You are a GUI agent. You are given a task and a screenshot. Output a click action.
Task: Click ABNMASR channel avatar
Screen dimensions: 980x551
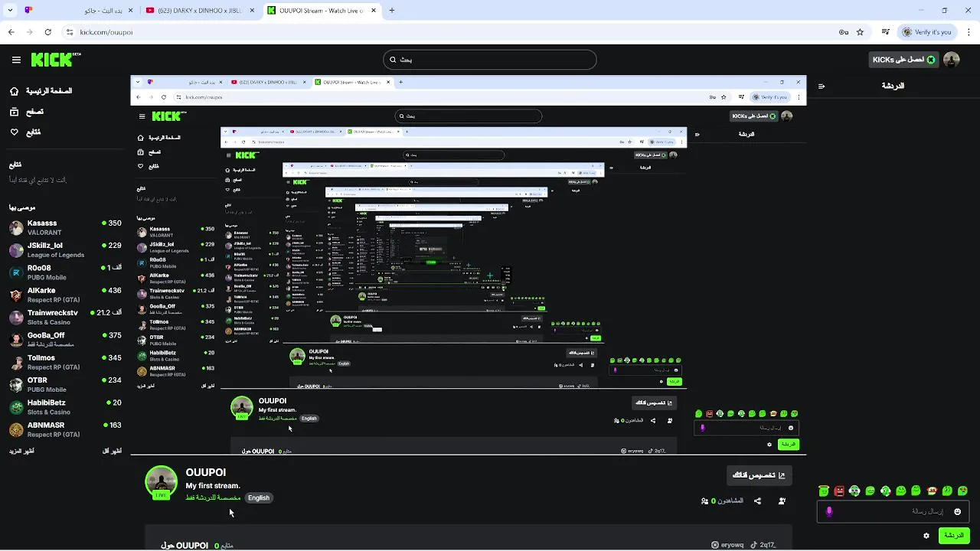coord(16,429)
